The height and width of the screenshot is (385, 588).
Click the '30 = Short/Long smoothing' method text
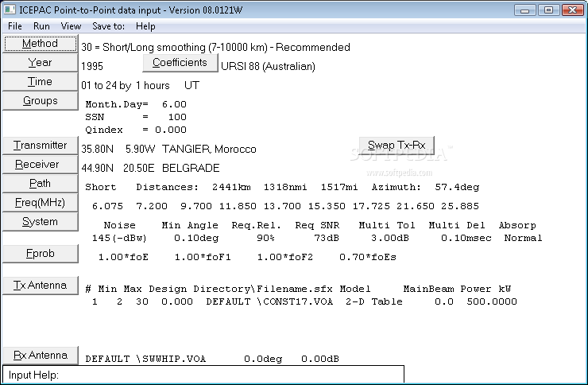pyautogui.click(x=215, y=47)
